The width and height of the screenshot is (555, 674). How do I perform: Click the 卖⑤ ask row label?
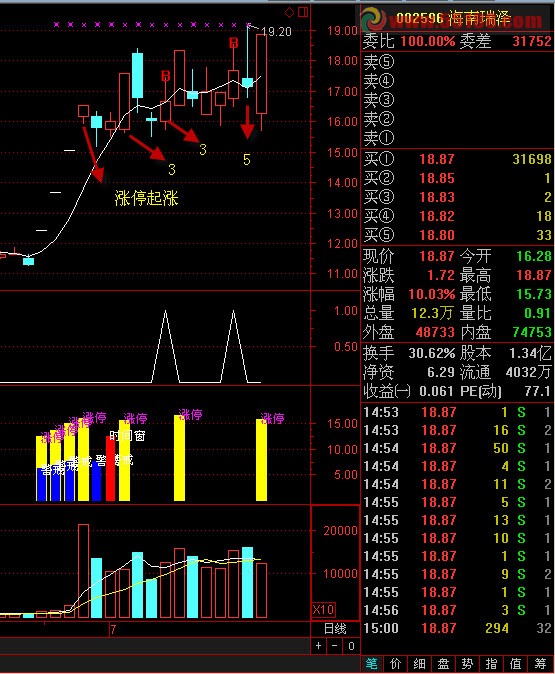click(379, 62)
